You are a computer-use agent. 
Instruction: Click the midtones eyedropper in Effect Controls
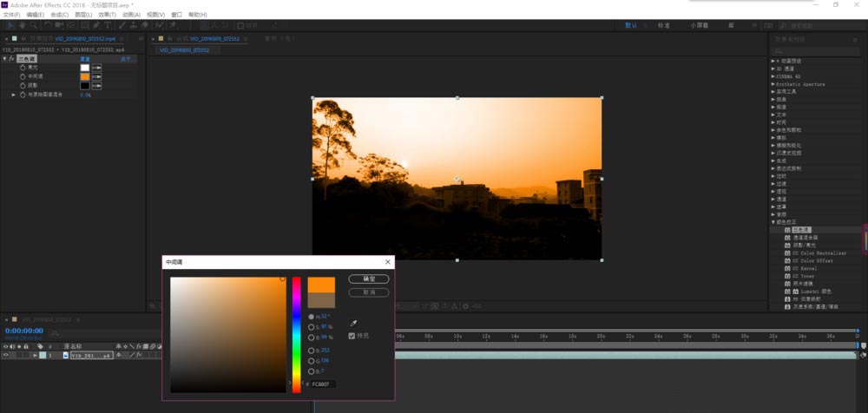point(97,76)
